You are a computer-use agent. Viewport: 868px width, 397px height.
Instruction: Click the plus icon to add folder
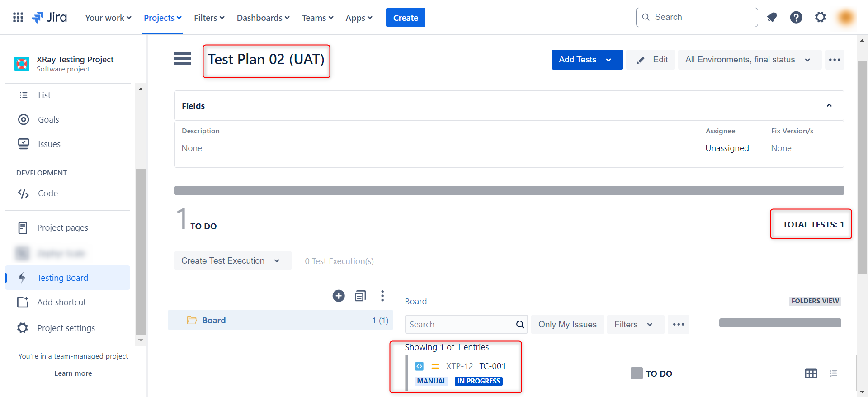coord(339,296)
